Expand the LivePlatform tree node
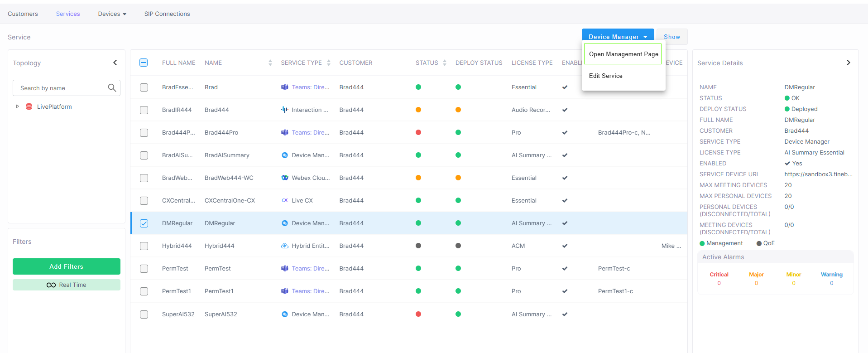Viewport: 868px width, 353px height. [x=18, y=106]
